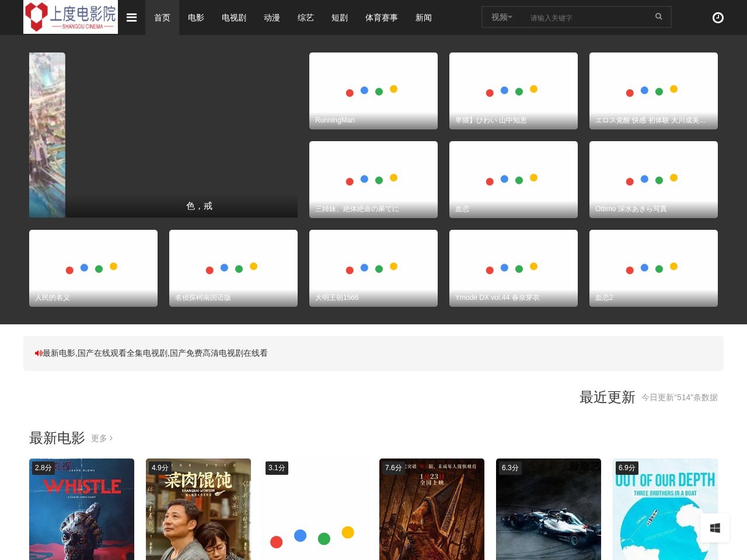
Task: Open the 电影 menu item
Action: coord(196,17)
